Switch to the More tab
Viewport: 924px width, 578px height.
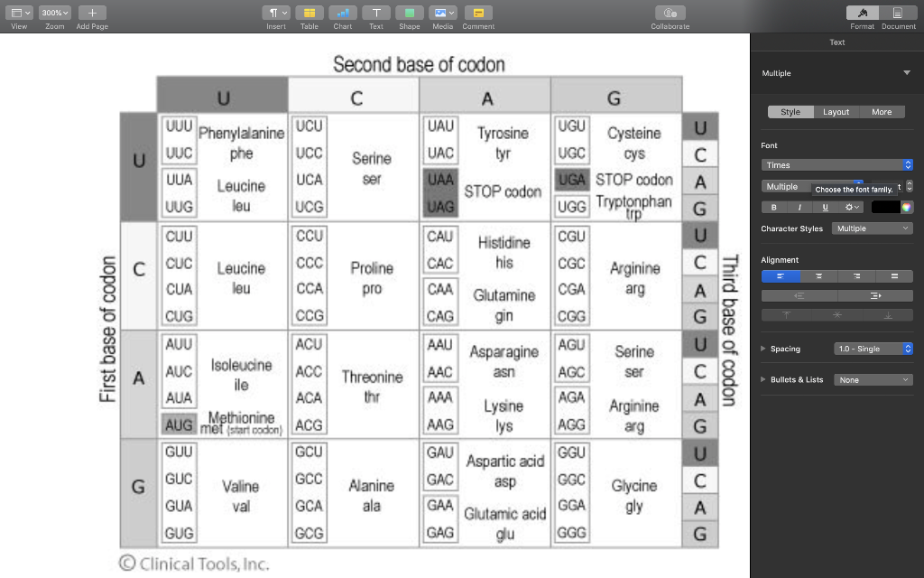point(882,111)
